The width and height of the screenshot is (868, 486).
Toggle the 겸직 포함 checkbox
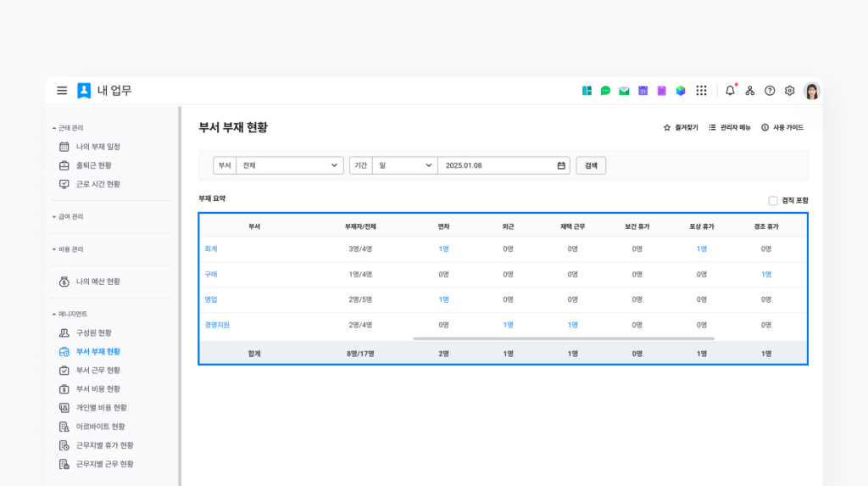click(773, 201)
